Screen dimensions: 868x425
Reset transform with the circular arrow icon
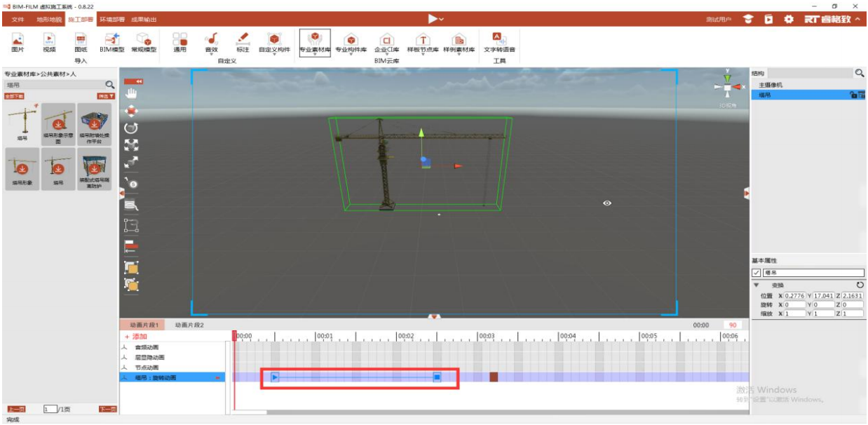pyautogui.click(x=860, y=285)
